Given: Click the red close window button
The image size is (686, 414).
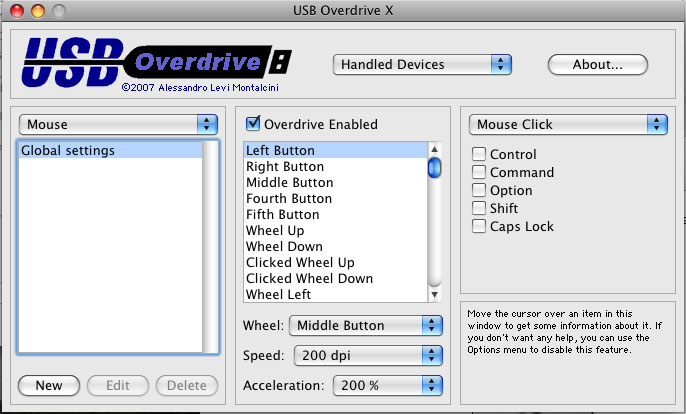Looking at the screenshot, I should click(x=17, y=11).
